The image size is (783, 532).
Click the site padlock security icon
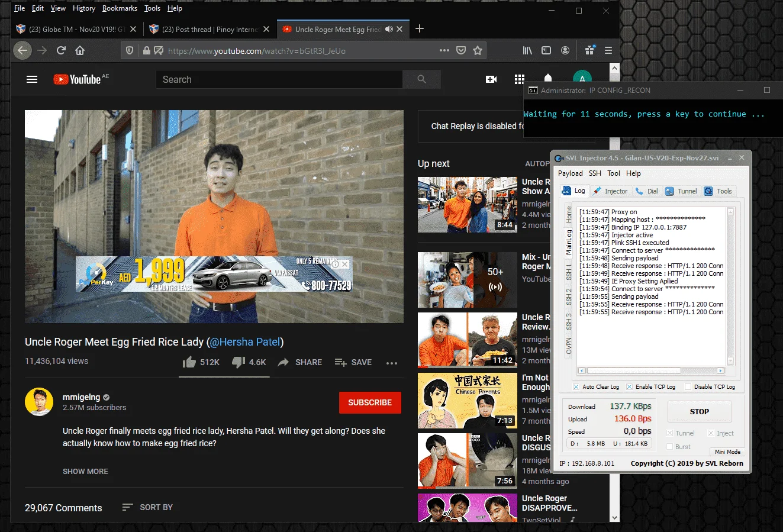147,51
